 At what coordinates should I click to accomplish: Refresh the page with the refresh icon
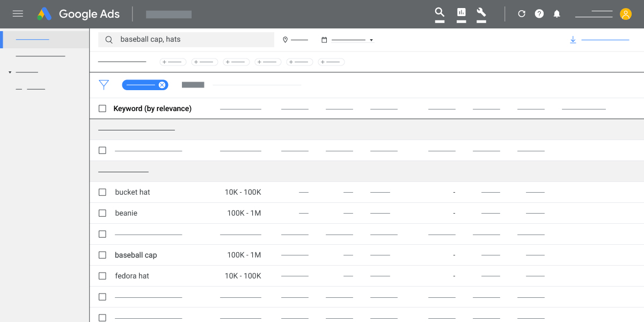point(521,13)
